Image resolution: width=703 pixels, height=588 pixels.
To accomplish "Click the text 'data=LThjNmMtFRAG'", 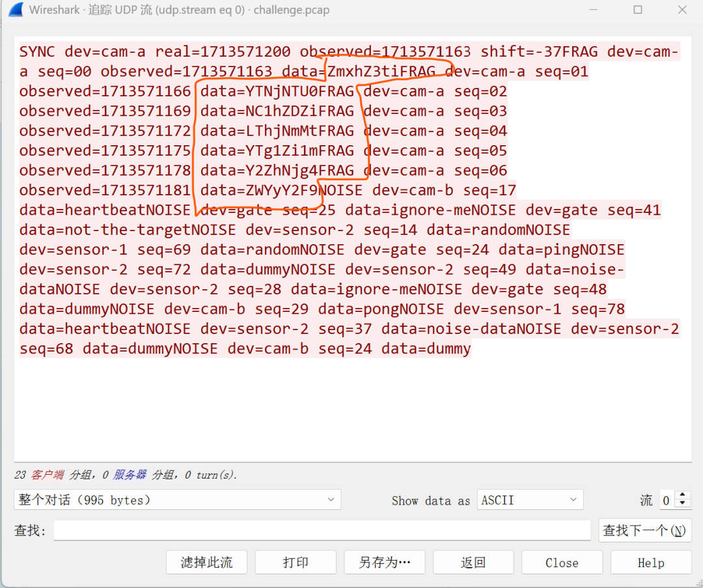I will coord(277,131).
